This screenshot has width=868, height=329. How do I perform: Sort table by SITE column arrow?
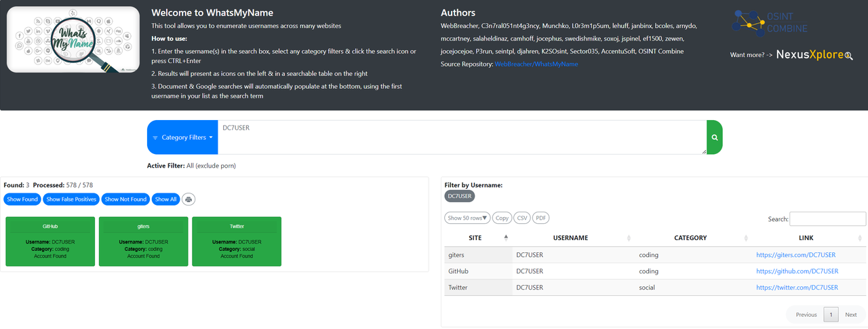point(506,238)
